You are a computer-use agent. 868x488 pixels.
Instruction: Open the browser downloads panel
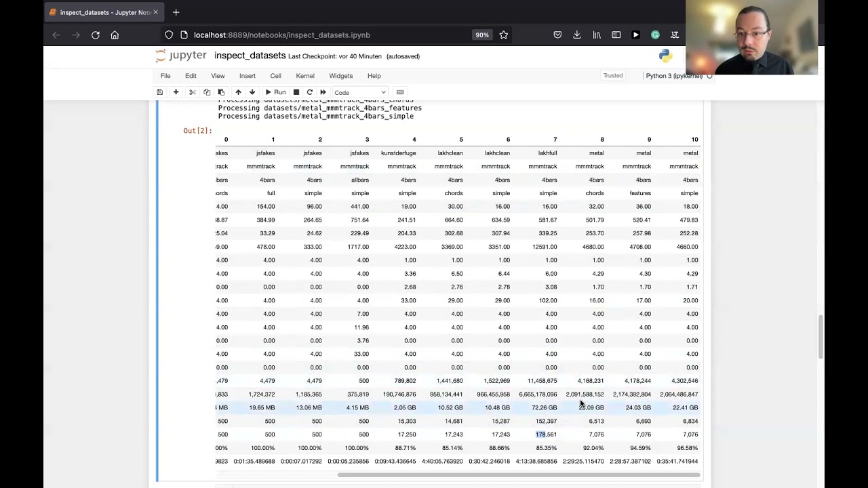(577, 35)
